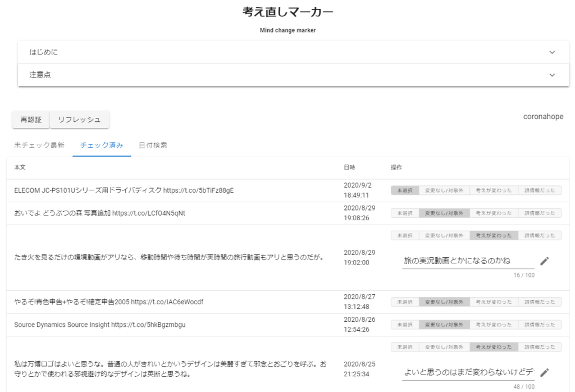
Task: Set やるぞ!青色申告 row to 考えが変わった
Action: click(493, 302)
